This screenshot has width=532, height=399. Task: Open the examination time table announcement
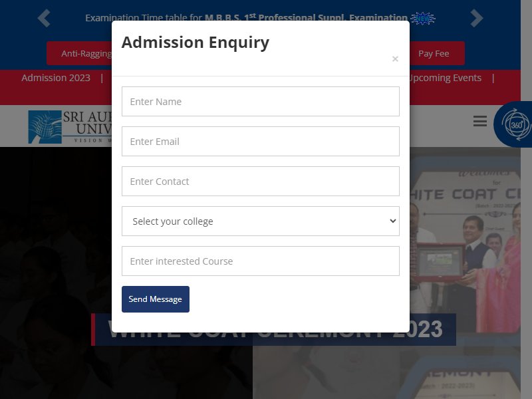point(246,17)
